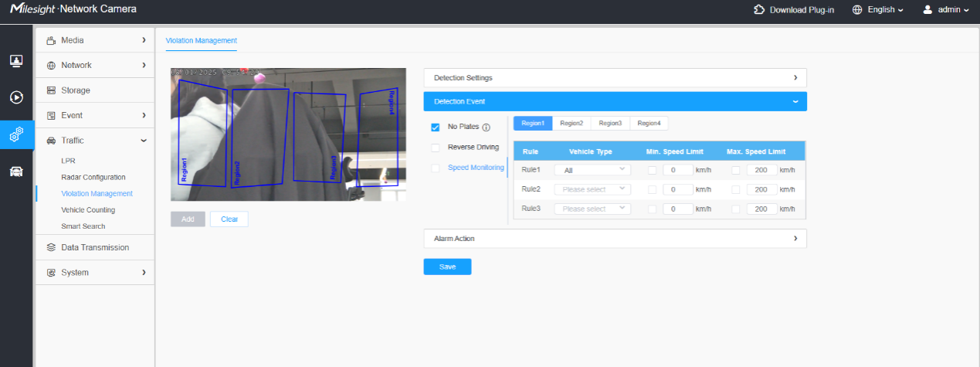Enable the Speed Monitoring checkbox
980x367 pixels.
(x=436, y=167)
